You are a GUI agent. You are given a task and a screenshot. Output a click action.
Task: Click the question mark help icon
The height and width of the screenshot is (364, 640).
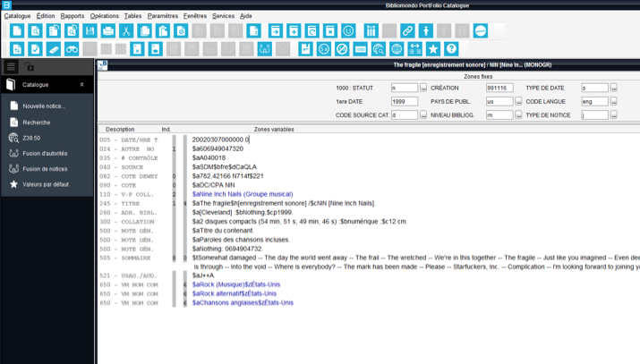451,49
